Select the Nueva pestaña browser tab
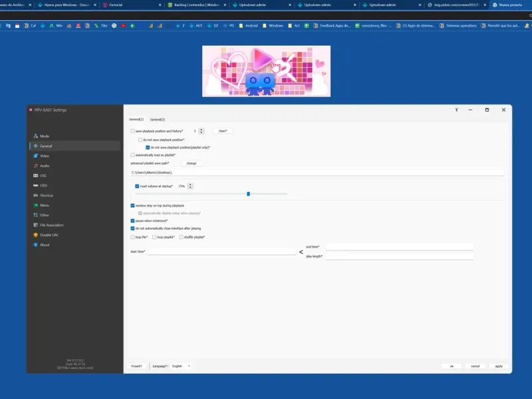Image resolution: width=532 pixels, height=399 pixels. (x=511, y=5)
